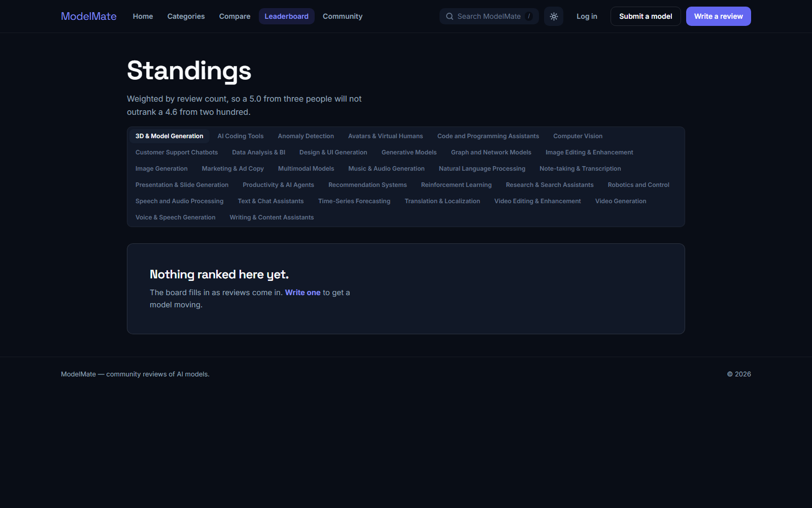Open the Compare nav item
The height and width of the screenshot is (508, 812).
[235, 16]
